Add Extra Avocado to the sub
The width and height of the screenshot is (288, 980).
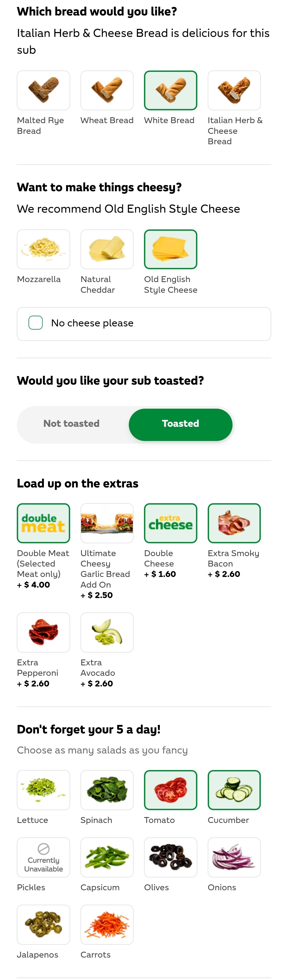[107, 632]
